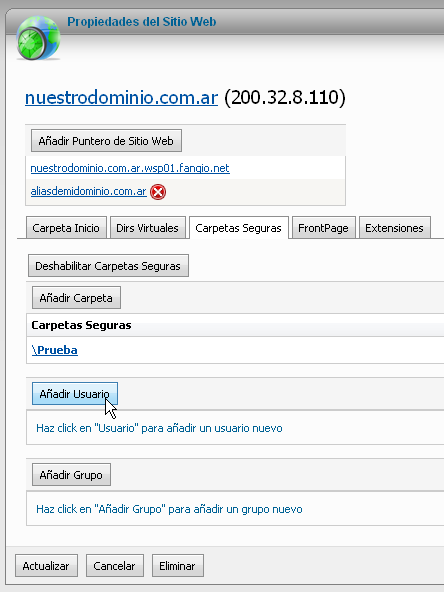Image resolution: width=444 pixels, height=592 pixels.
Task: Open aliasdemidominio.com.ar pointer link
Action: click(x=88, y=191)
